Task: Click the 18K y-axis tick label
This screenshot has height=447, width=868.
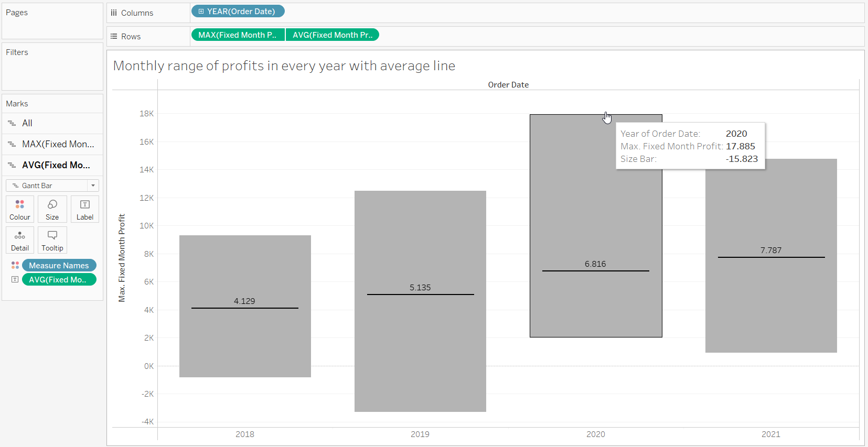Action: pos(147,113)
